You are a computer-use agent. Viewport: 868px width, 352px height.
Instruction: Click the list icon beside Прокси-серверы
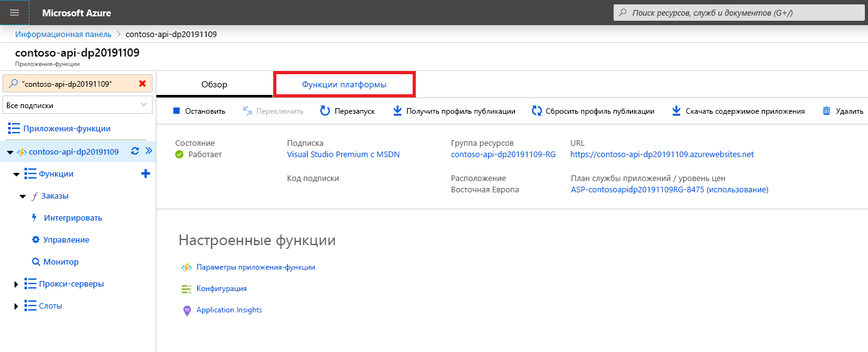[x=30, y=283]
